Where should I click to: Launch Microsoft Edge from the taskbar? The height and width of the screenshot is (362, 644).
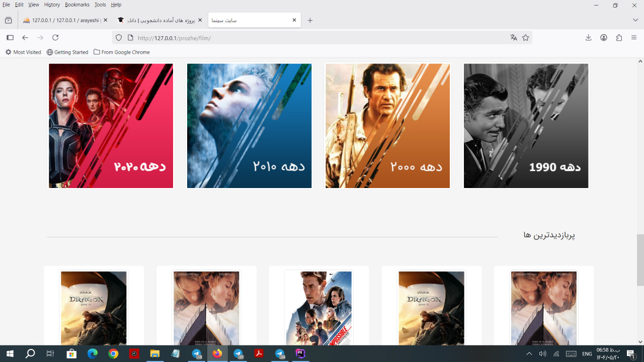pos(93,354)
